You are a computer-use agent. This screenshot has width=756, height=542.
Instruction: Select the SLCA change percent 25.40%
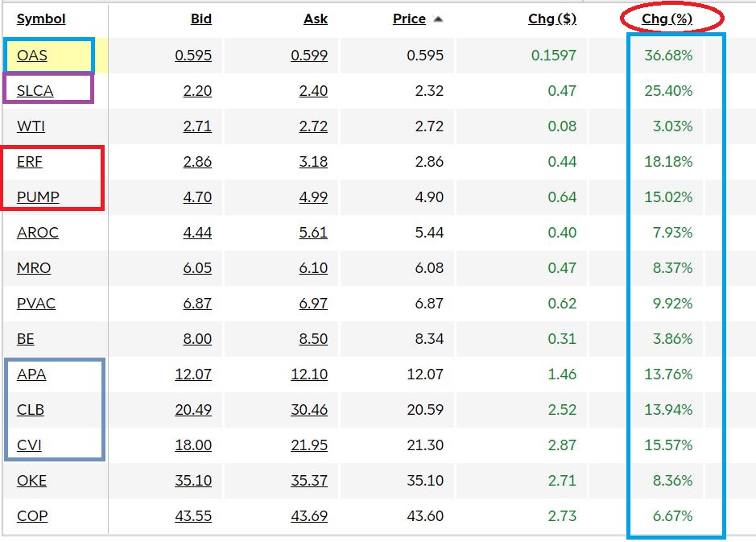(x=668, y=91)
